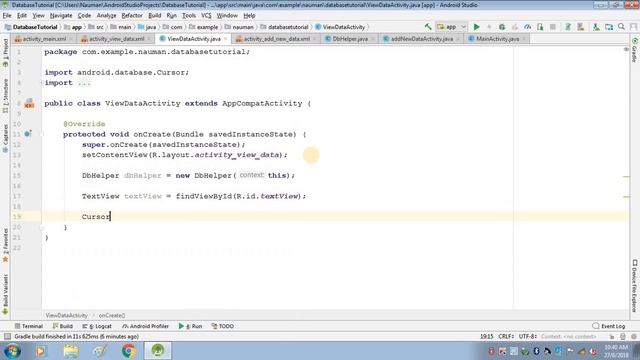This screenshot has width=640, height=360.
Task: Switch to activity_view_data.xml tab
Action: 116,39
